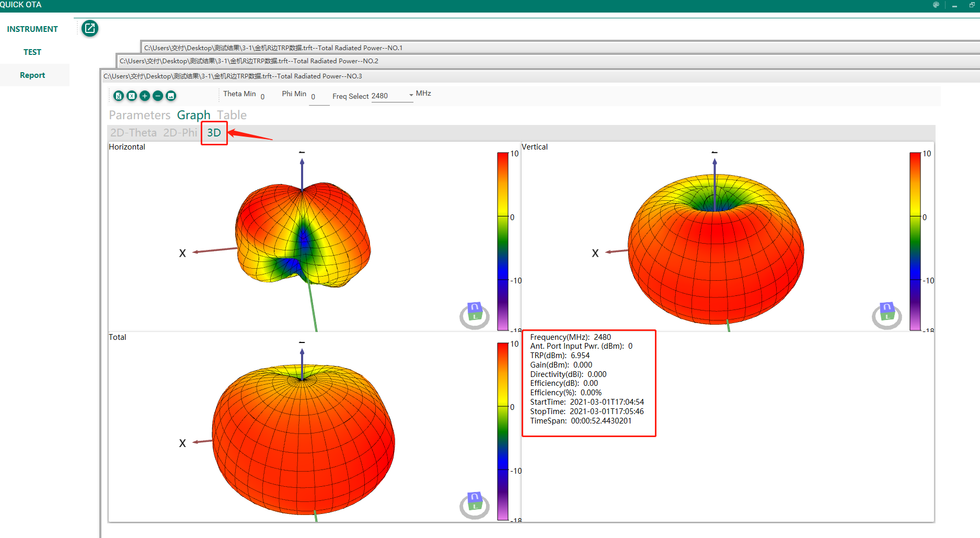Open the TEST sidebar section
The image size is (980, 538).
click(x=32, y=52)
